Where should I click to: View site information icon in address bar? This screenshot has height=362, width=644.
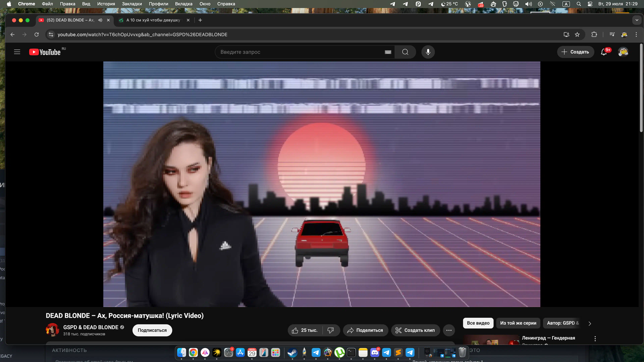tap(51, 35)
